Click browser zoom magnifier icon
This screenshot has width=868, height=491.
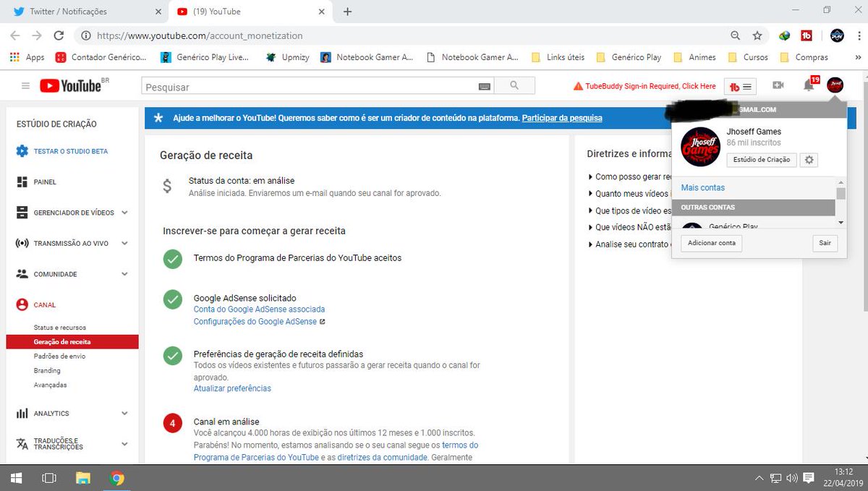click(x=736, y=35)
